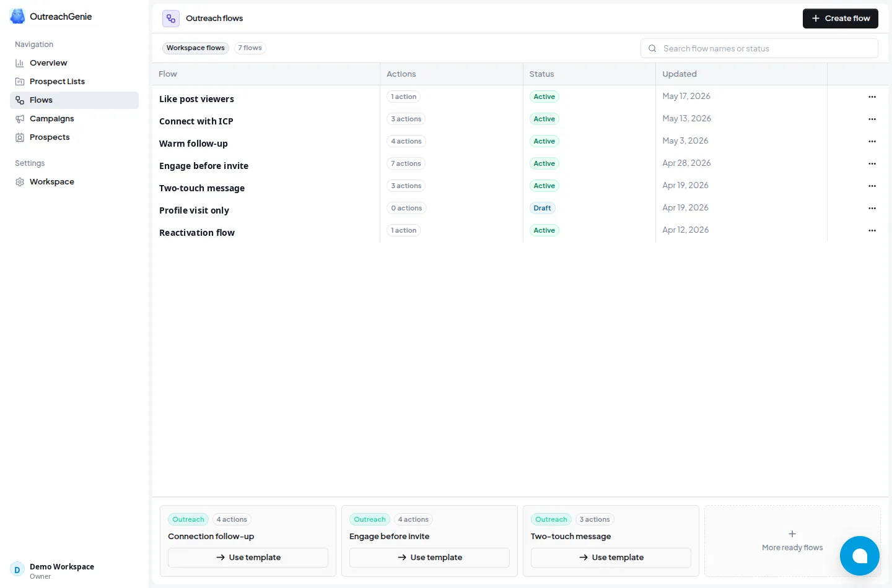Open more options for Two-touch message row

(x=872, y=186)
